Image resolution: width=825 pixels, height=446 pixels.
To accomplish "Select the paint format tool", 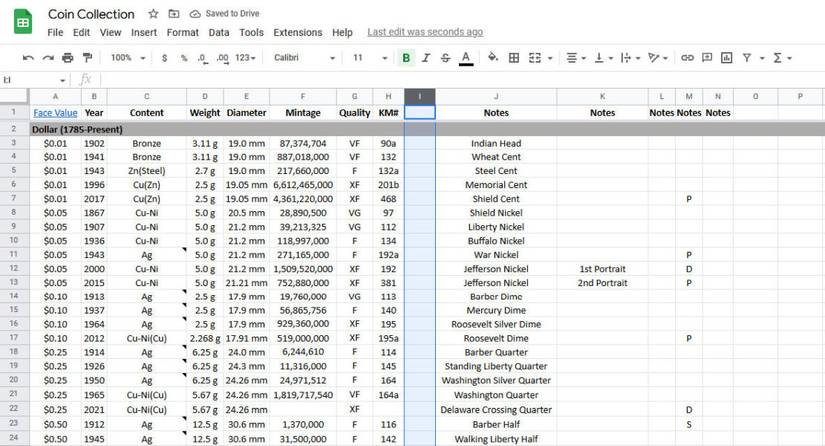I will pos(87,58).
